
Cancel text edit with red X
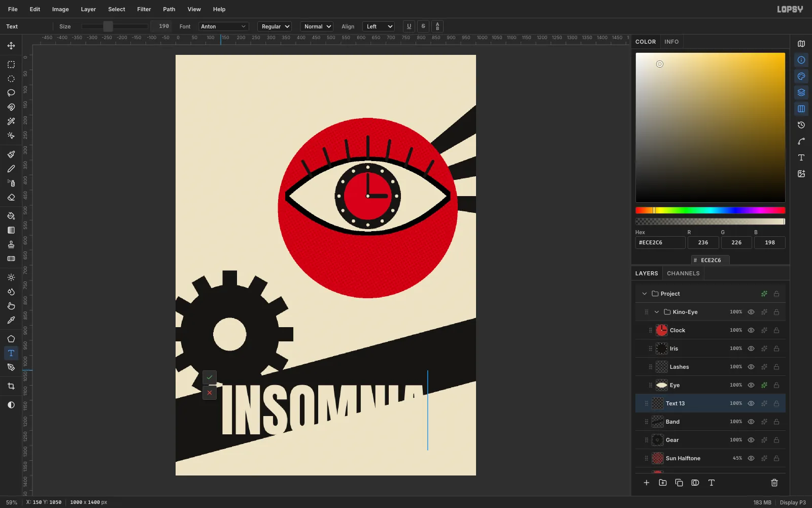[x=210, y=393]
